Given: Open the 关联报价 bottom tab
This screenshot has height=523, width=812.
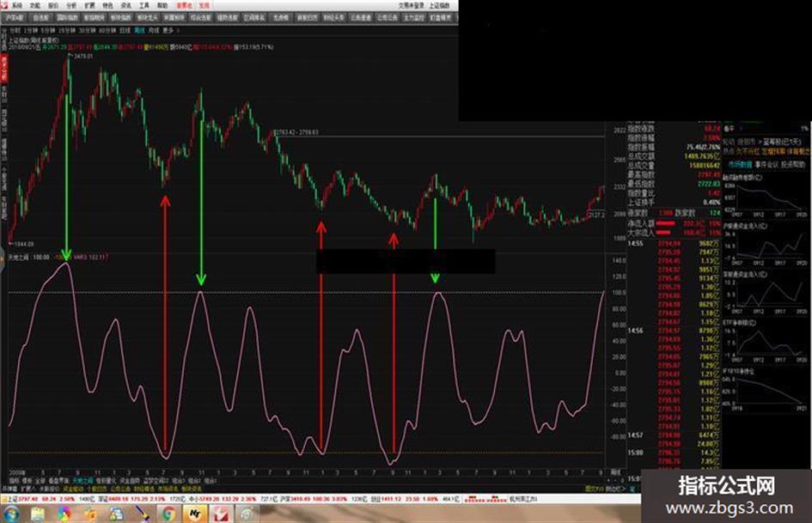Looking at the screenshot, I should click(49, 489).
